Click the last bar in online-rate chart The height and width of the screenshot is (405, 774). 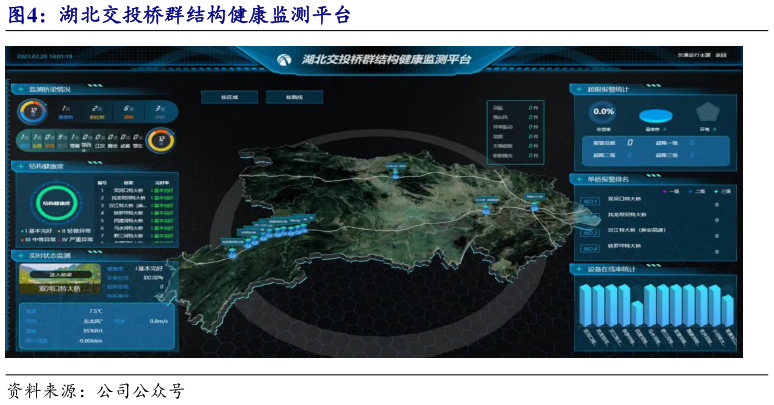pyautogui.click(x=728, y=310)
